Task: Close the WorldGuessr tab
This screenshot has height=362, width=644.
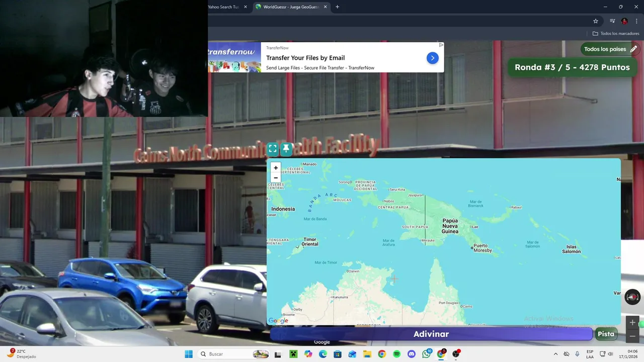Action: (325, 7)
